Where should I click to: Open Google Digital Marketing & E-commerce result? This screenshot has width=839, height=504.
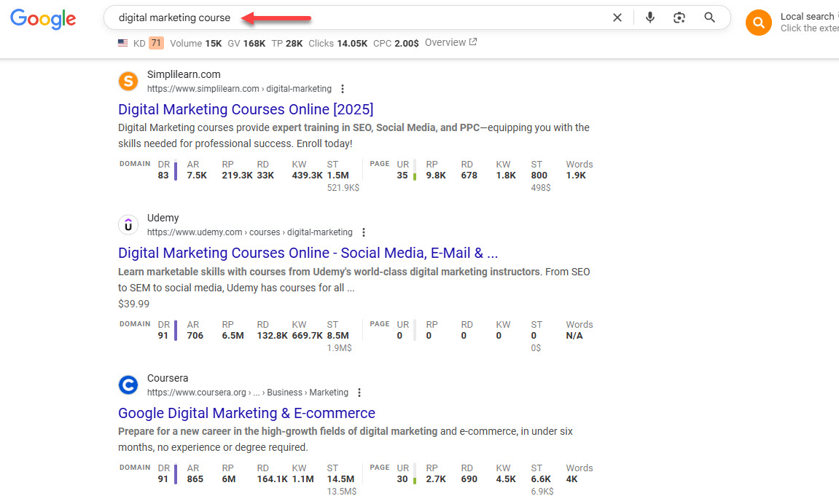(246, 413)
